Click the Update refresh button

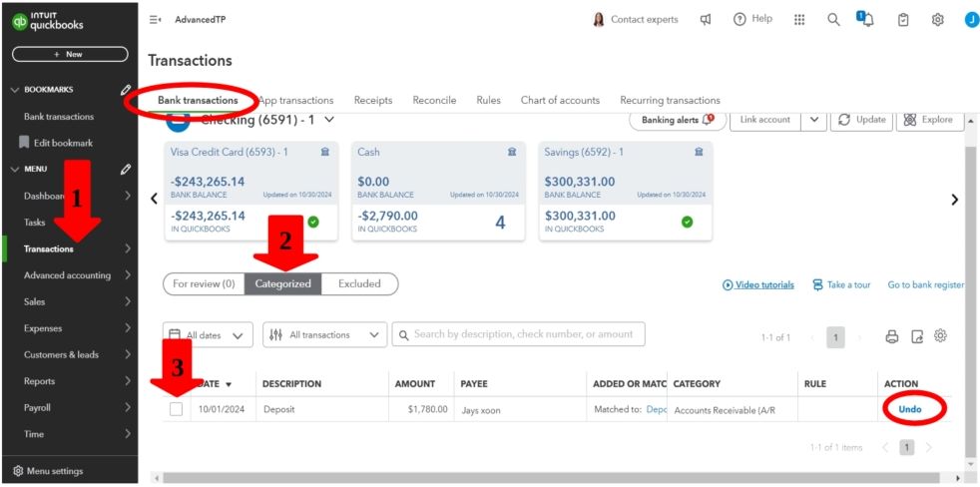tap(861, 120)
